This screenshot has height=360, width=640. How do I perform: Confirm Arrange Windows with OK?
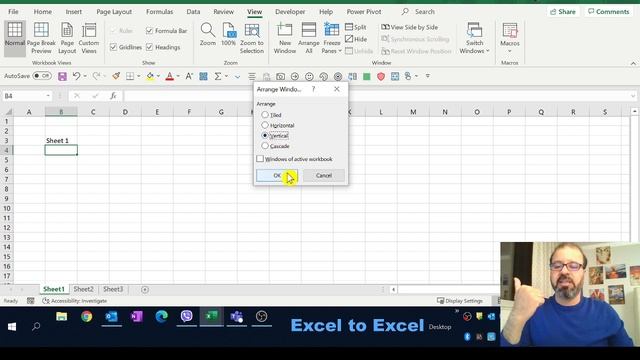pos(277,176)
